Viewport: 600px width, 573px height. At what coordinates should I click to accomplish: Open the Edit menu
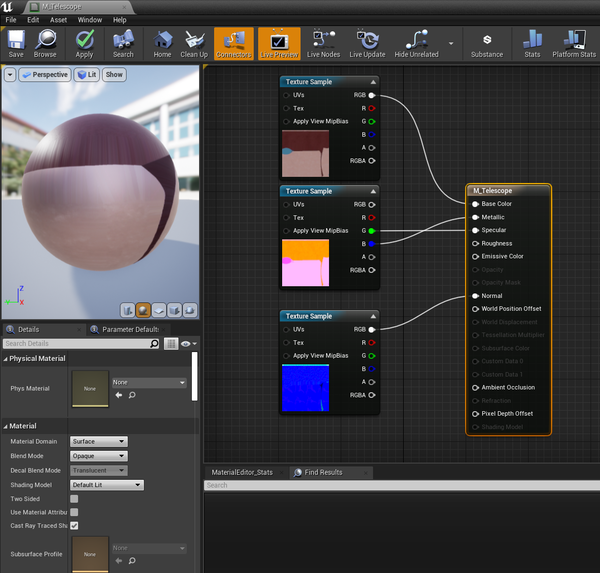(x=33, y=20)
